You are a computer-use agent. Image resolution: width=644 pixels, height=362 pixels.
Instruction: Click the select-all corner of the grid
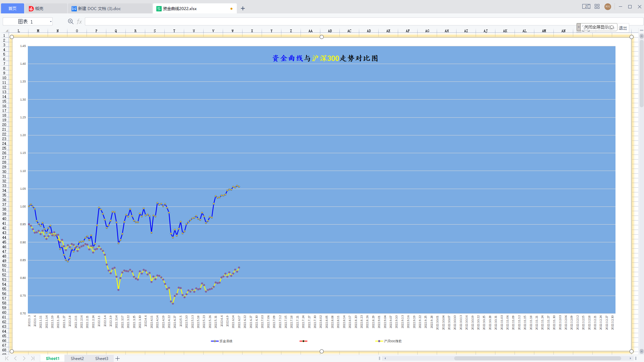[x=6, y=31]
